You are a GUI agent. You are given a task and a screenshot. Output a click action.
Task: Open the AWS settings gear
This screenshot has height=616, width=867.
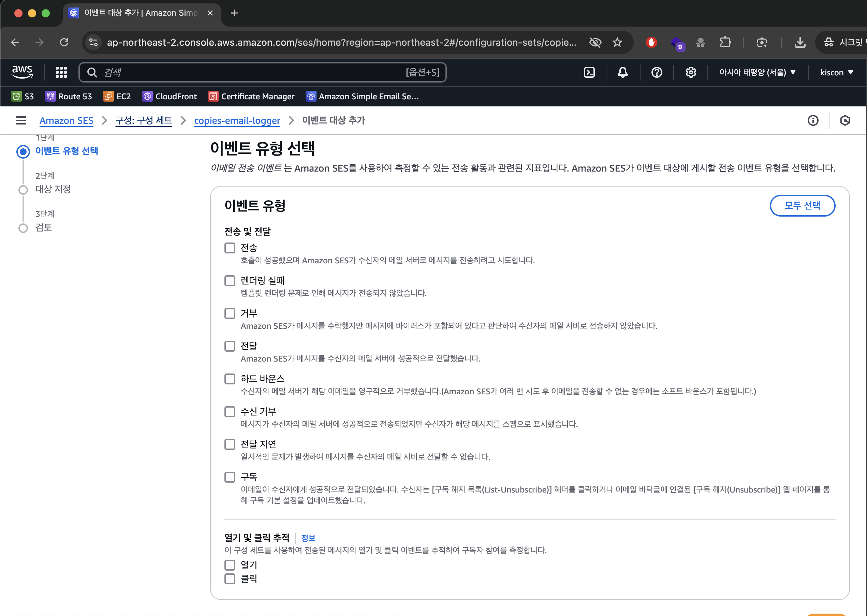tap(691, 72)
